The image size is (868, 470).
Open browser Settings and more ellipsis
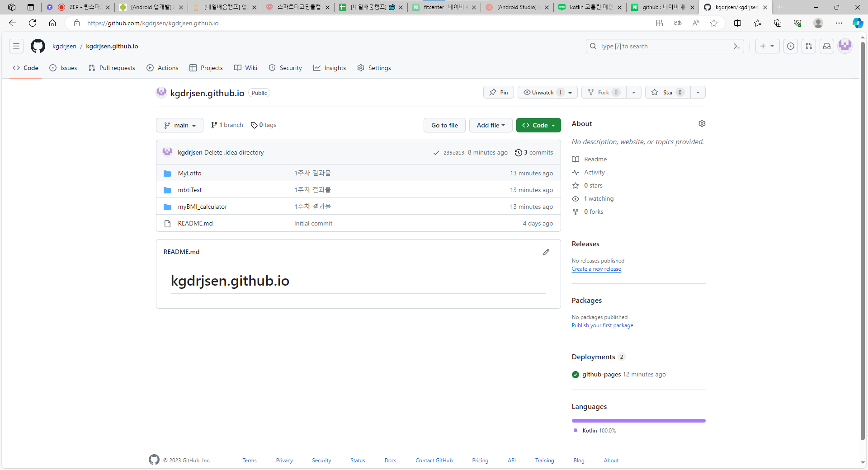click(x=839, y=23)
